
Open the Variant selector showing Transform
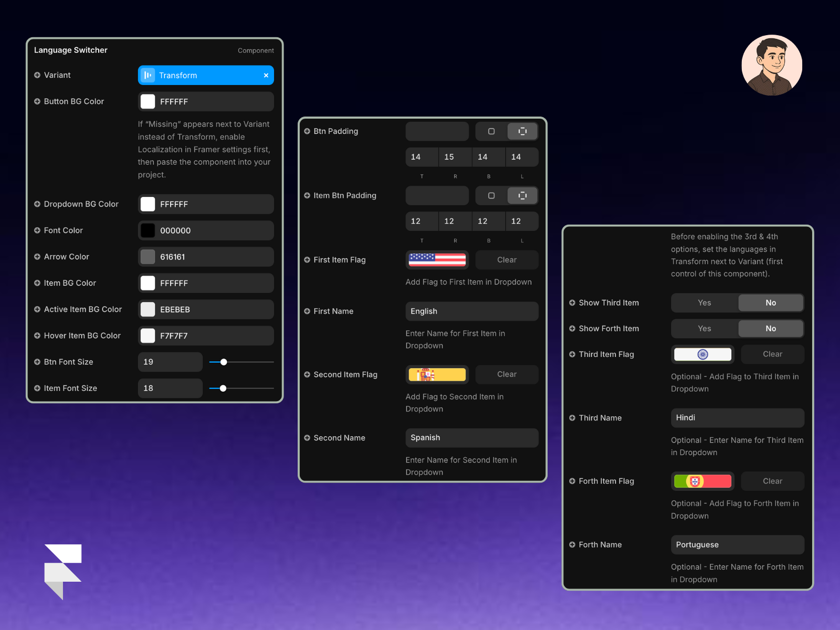pyautogui.click(x=199, y=75)
